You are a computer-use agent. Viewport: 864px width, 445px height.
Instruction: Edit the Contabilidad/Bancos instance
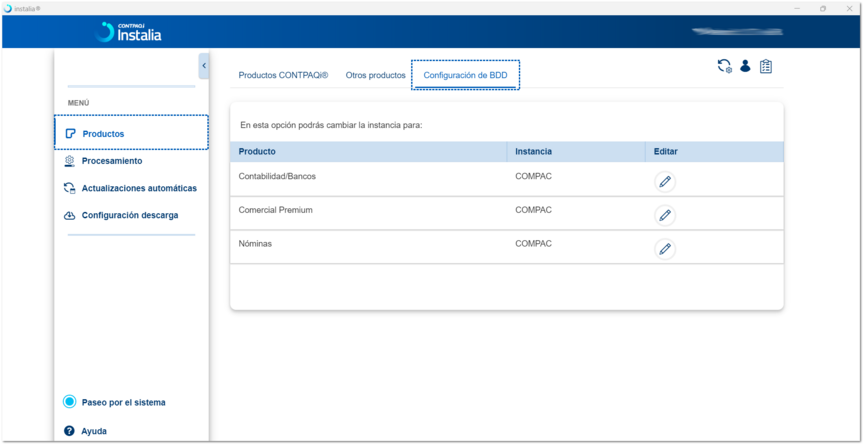click(665, 182)
